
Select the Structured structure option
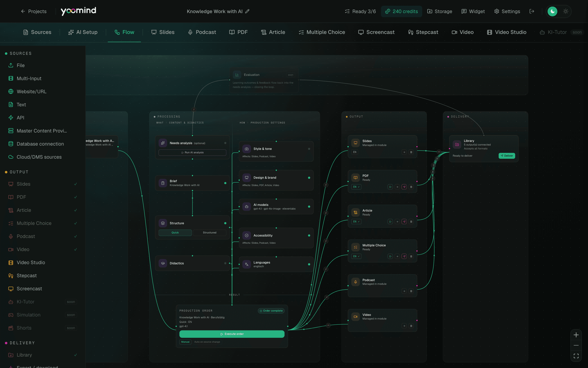209,233
